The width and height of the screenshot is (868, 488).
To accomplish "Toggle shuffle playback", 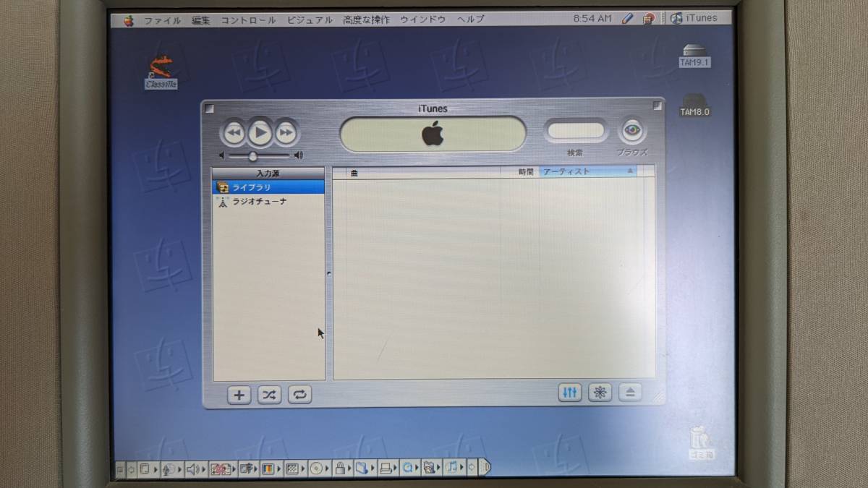I will click(269, 395).
